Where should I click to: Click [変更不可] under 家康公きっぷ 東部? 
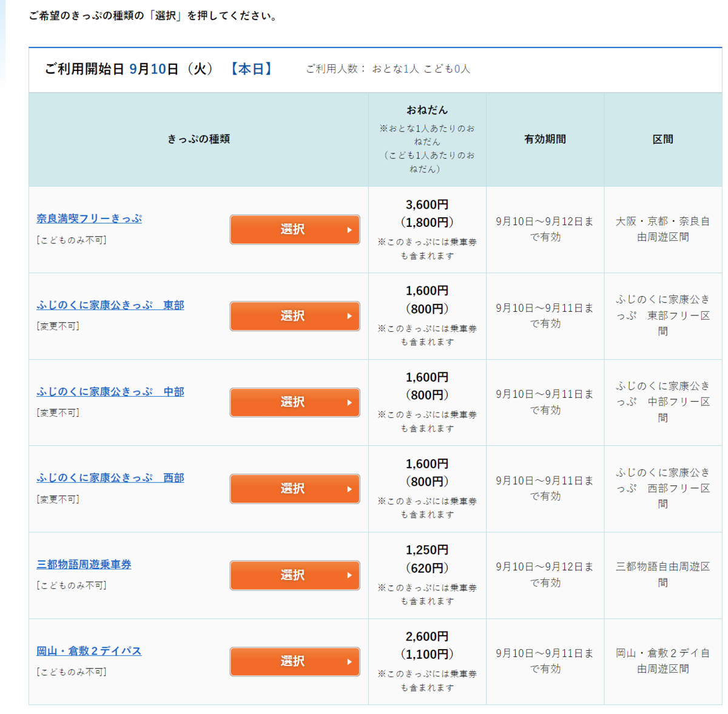tap(58, 326)
